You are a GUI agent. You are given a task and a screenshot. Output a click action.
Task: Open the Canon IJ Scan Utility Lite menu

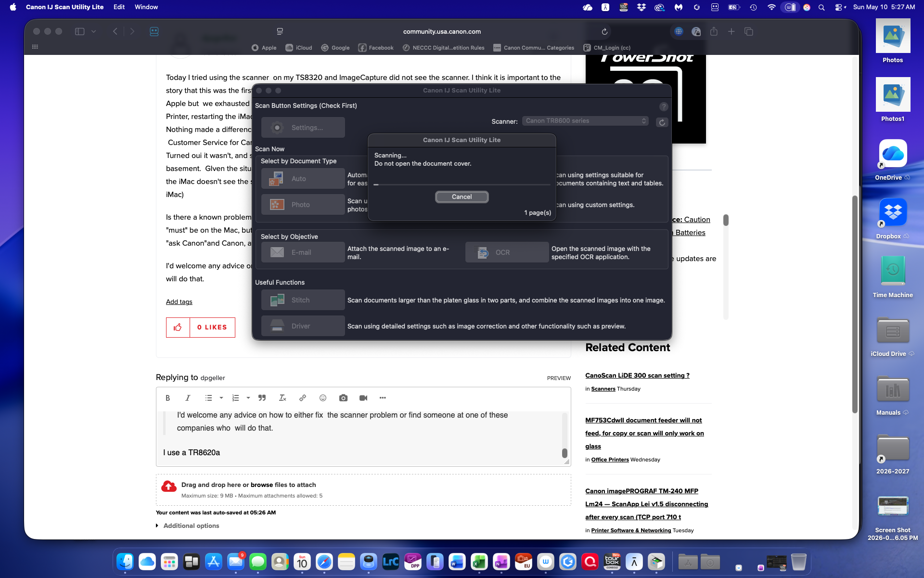pyautogui.click(x=64, y=7)
